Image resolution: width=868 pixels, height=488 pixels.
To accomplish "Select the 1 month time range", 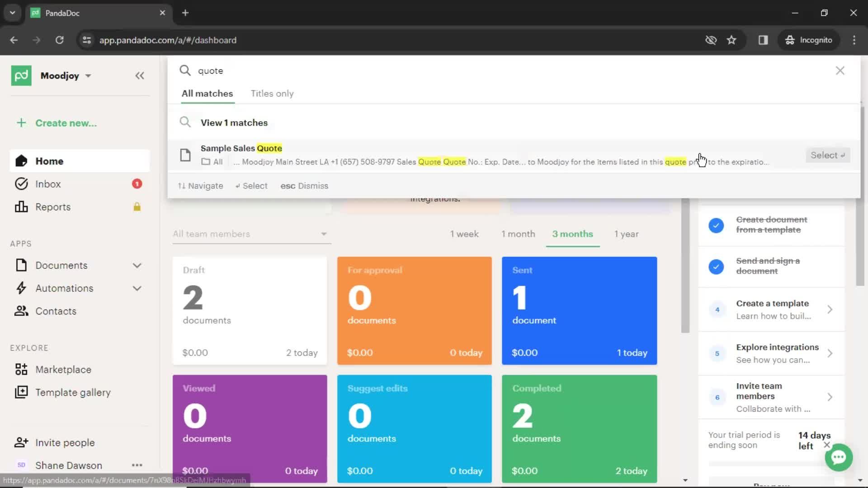I will click(518, 234).
